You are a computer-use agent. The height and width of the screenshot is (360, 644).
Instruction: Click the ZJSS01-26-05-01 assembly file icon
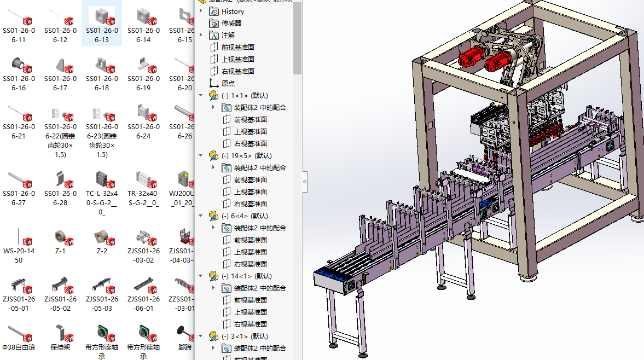click(x=19, y=284)
